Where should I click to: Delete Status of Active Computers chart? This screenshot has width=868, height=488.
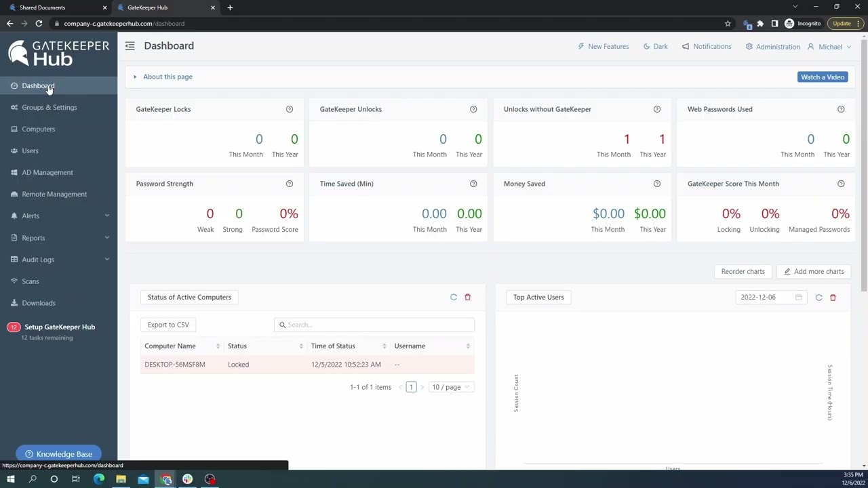467,297
